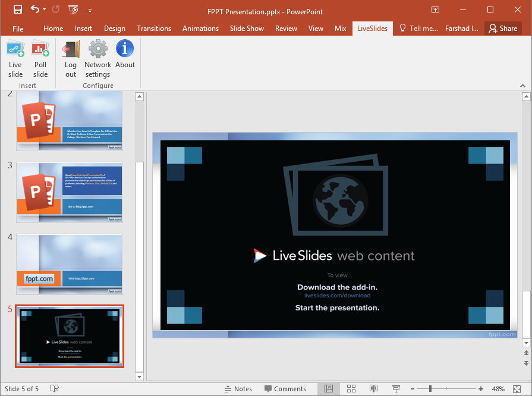Open the Mix tab

tap(341, 29)
